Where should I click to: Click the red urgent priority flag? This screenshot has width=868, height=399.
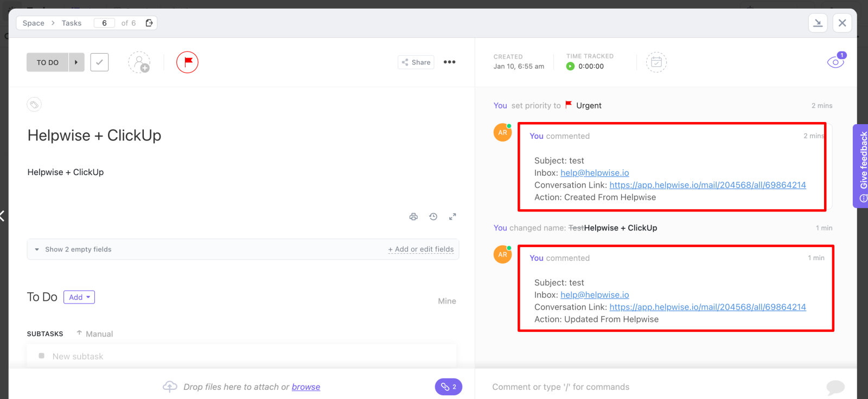(187, 62)
